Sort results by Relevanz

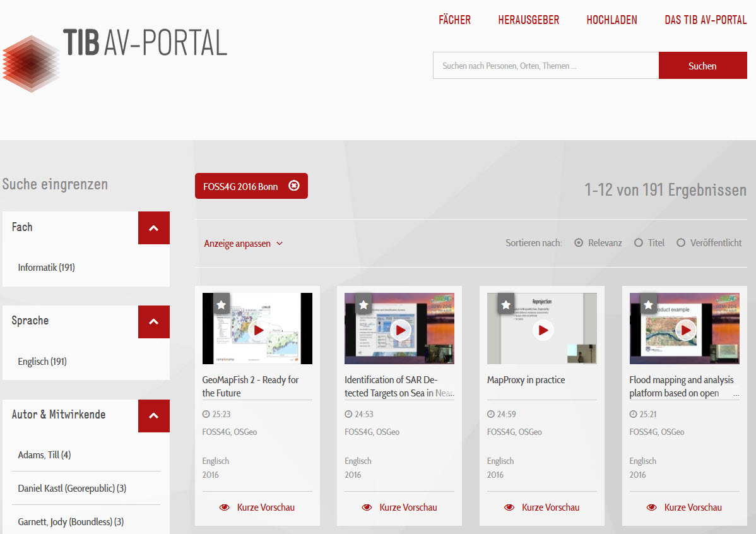(579, 242)
